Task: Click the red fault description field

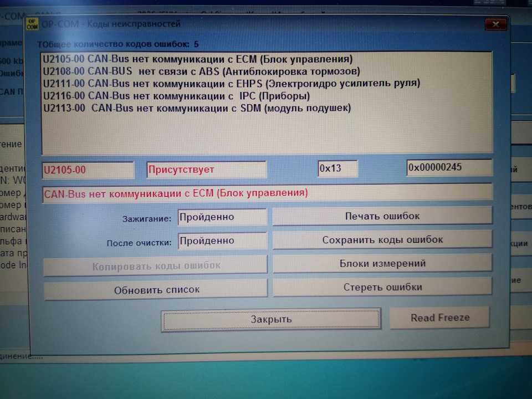Action: click(267, 193)
